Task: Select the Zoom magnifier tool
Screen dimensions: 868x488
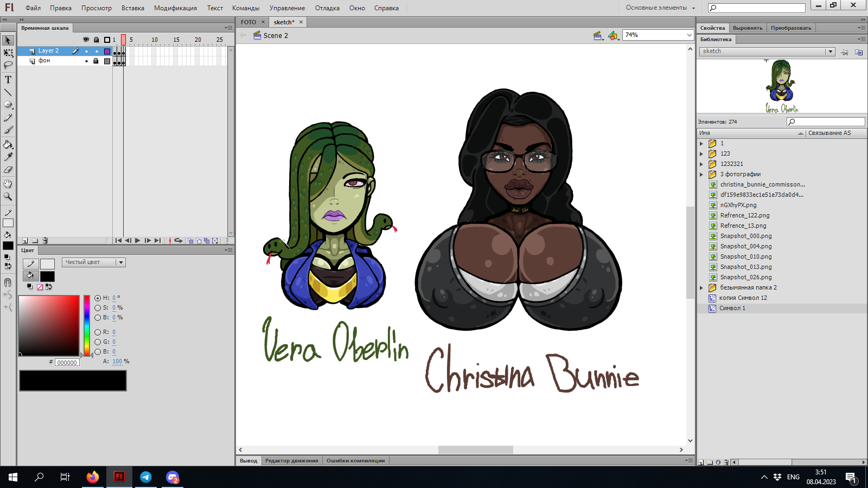Action: (x=8, y=196)
